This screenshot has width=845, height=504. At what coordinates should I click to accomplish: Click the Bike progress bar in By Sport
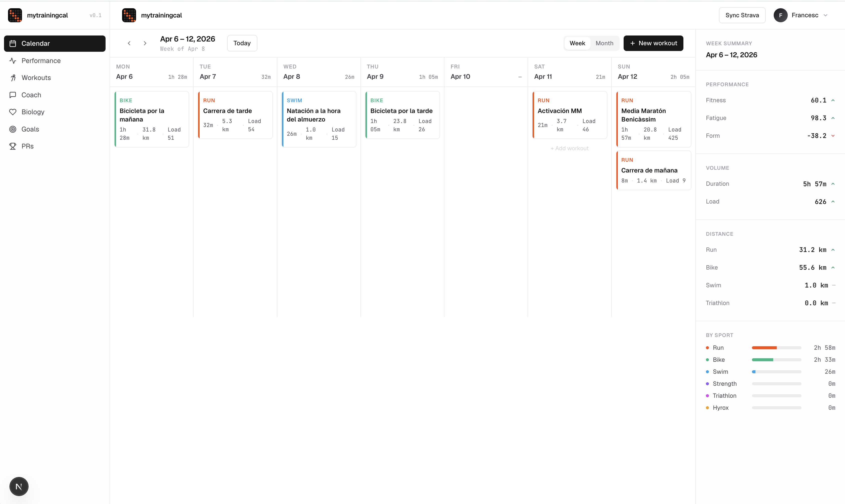776,360
